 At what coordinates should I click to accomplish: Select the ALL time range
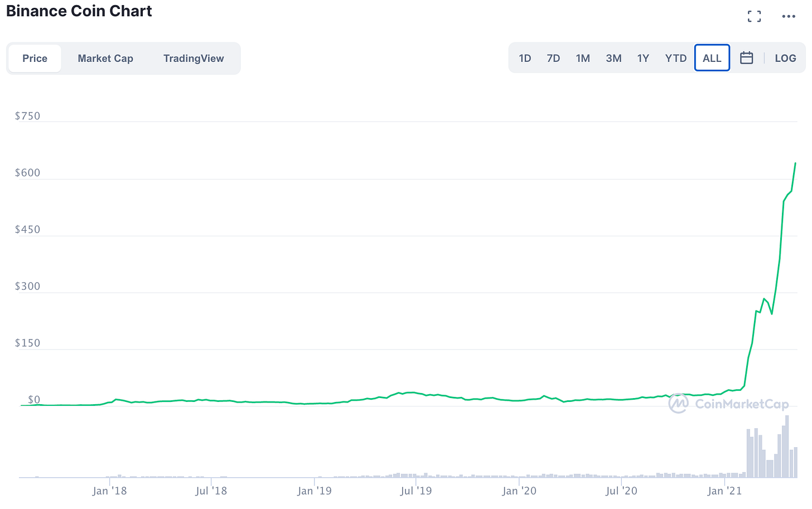[712, 58]
